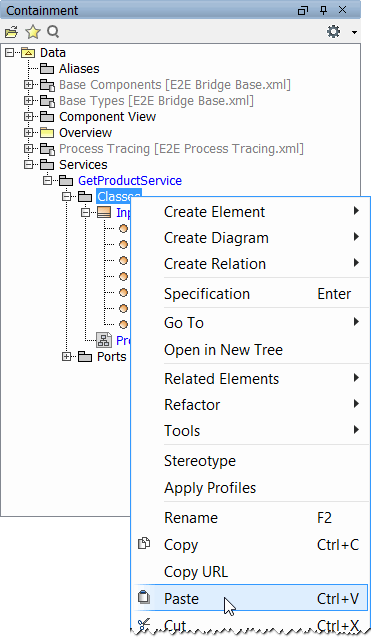
Task: Collapse the GetProductService node
Action: (47, 180)
